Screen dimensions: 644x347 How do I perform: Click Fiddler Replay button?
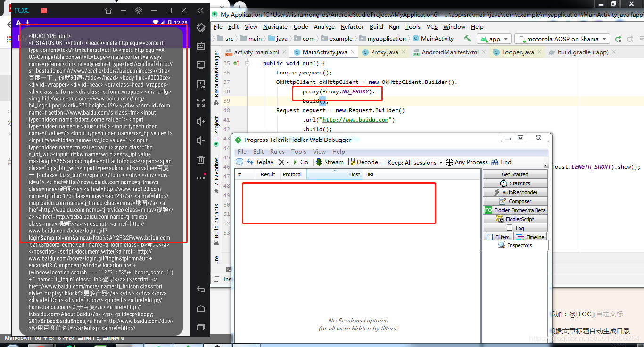(259, 162)
